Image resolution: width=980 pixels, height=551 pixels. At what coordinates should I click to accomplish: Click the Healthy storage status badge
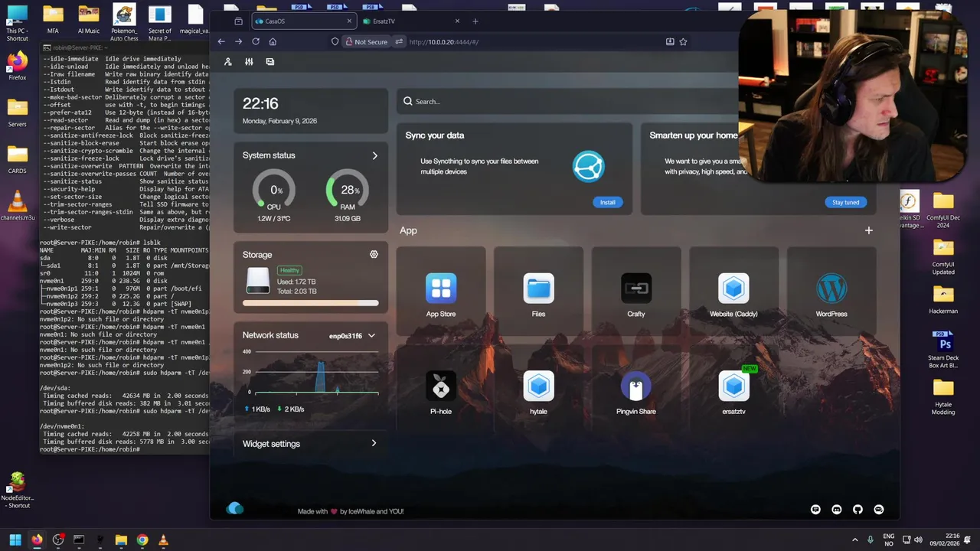tap(289, 270)
